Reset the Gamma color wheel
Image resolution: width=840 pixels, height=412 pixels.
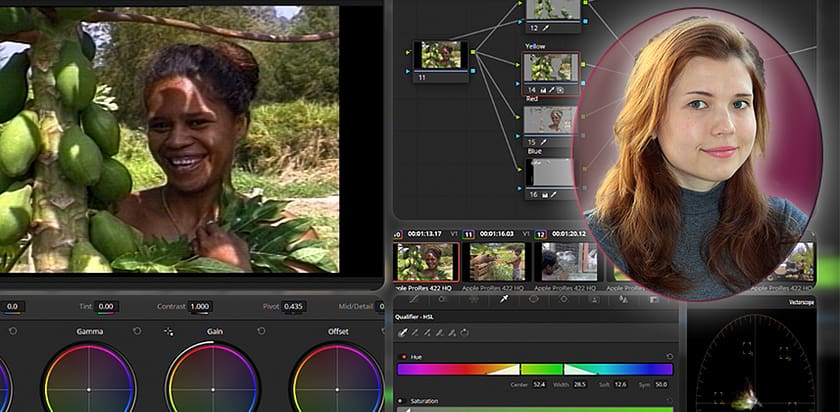tap(137, 331)
